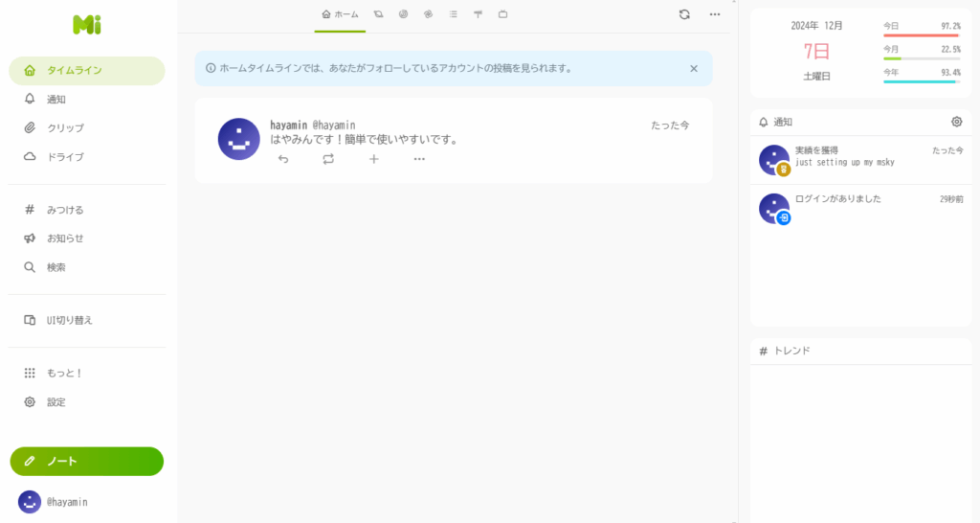Click the 29秒前 notification timestamp
980x523 pixels.
(x=951, y=199)
